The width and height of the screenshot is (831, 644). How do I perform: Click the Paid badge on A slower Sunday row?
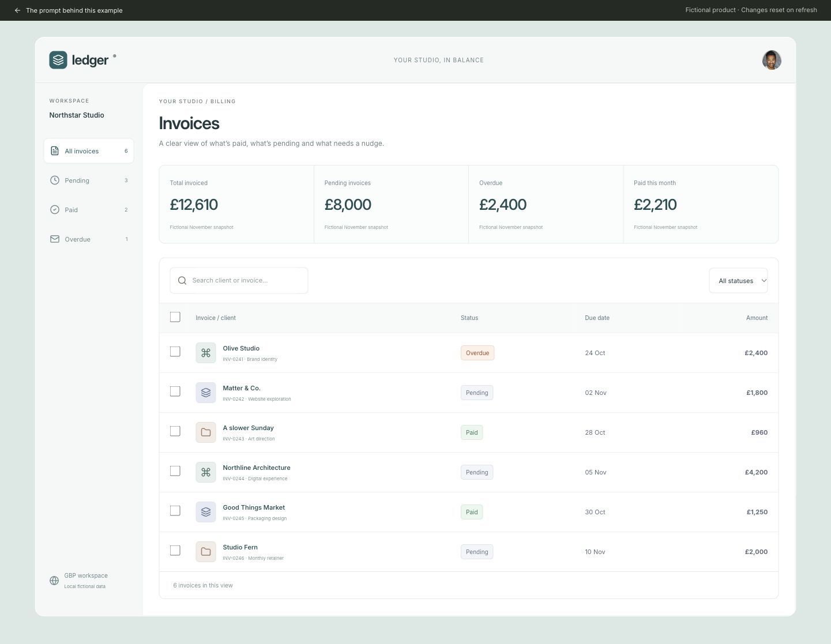[472, 432]
